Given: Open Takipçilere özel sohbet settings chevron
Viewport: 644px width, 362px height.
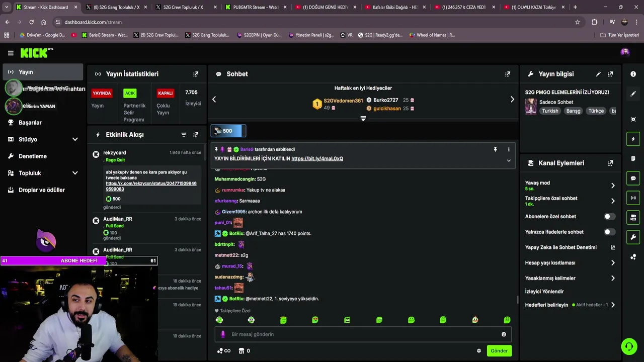Looking at the screenshot, I should (x=613, y=201).
